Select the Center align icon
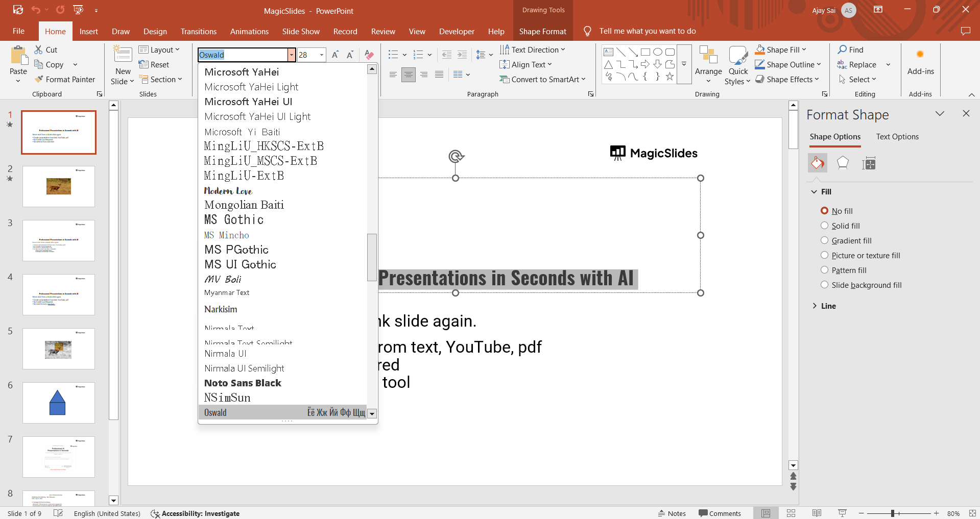Image resolution: width=980 pixels, height=519 pixels. pos(409,75)
